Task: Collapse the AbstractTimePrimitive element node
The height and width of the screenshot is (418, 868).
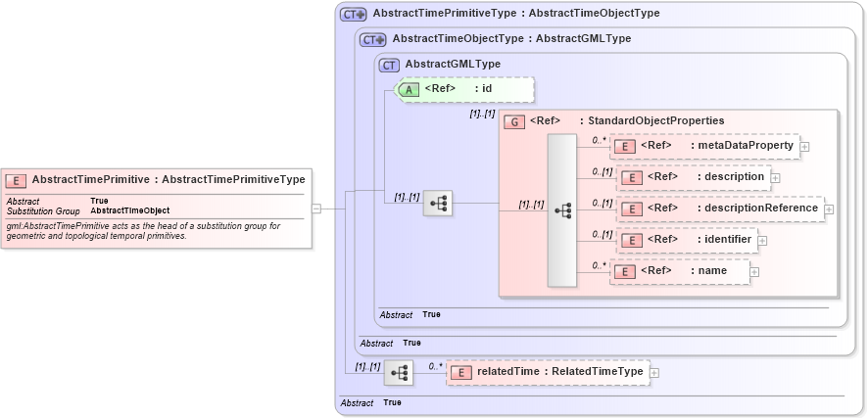Action: pos(316,209)
